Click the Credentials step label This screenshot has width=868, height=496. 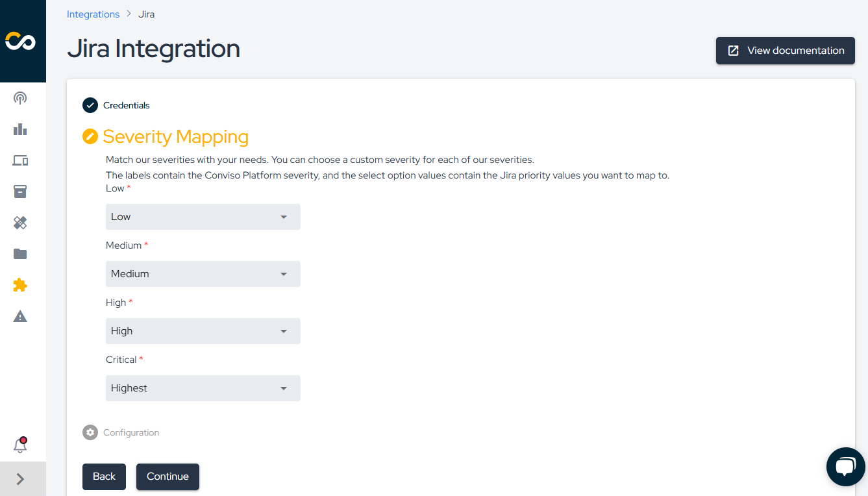127,105
